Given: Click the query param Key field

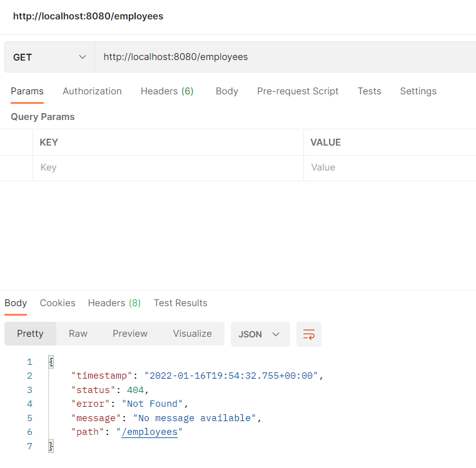Looking at the screenshot, I should pyautogui.click(x=168, y=167).
